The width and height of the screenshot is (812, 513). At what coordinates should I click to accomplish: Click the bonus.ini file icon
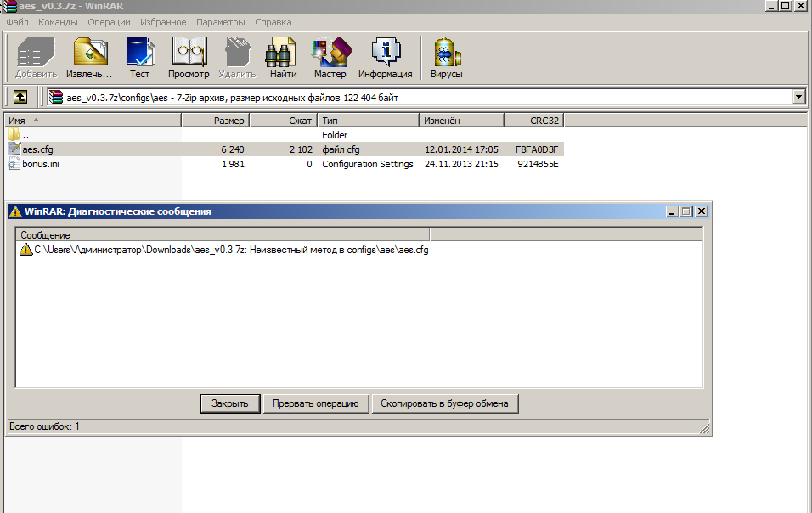tap(14, 164)
